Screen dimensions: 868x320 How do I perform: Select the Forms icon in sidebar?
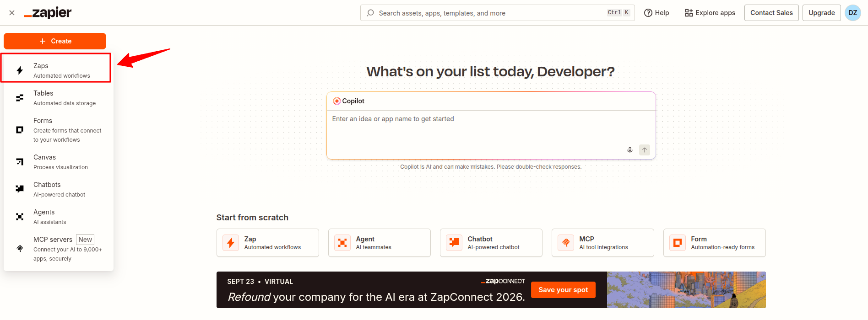[x=20, y=130]
